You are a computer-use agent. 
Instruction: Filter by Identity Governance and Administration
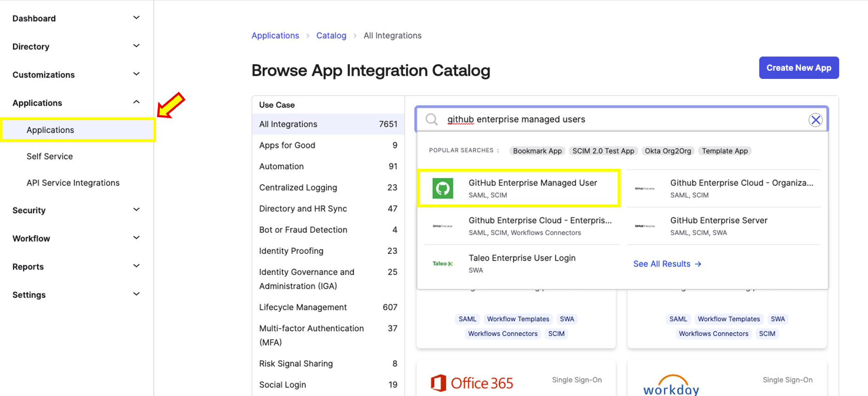(x=328, y=279)
